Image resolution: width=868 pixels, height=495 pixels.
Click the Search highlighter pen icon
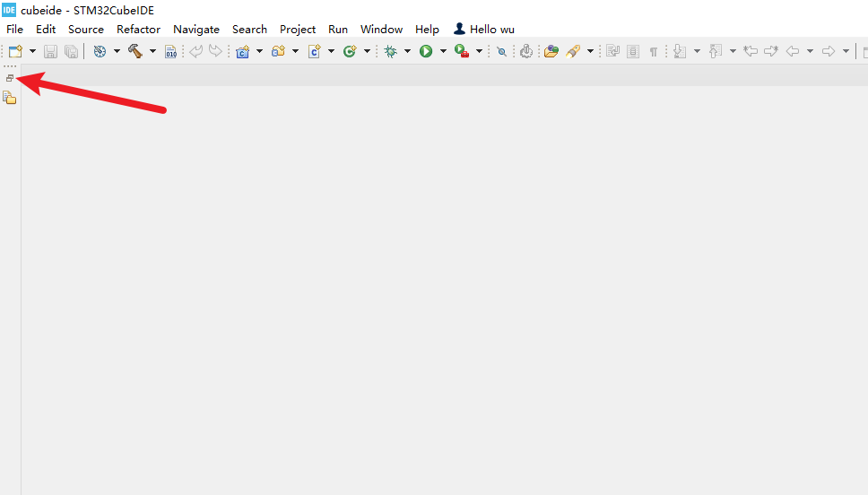point(572,51)
